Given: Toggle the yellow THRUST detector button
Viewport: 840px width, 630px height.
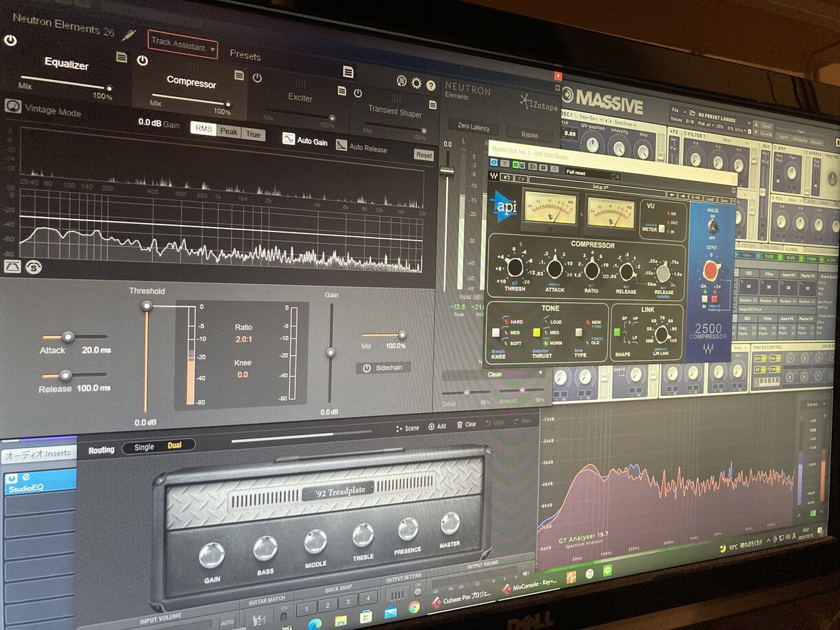Looking at the screenshot, I should 536,333.
